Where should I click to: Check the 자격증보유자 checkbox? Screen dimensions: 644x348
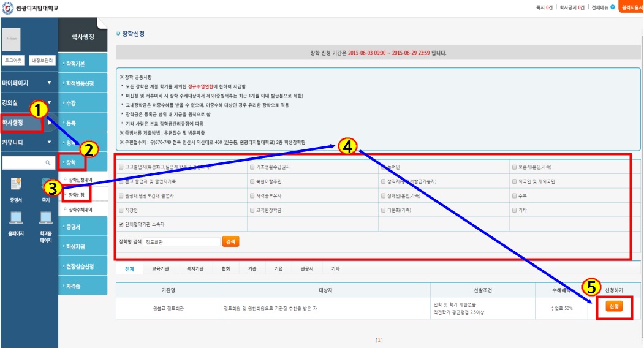coord(252,195)
